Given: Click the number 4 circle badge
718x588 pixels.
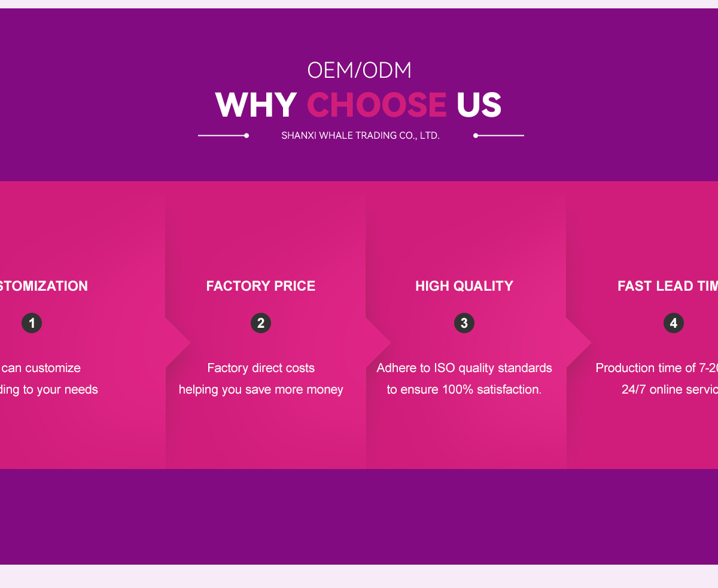Looking at the screenshot, I should (674, 324).
